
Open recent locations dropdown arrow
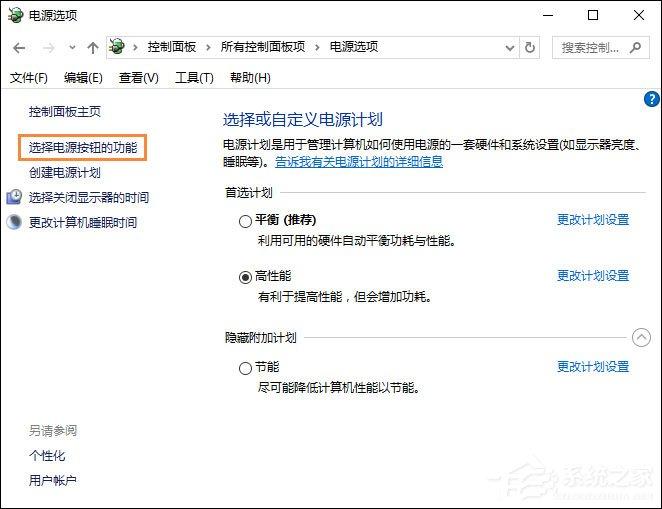tap(73, 48)
